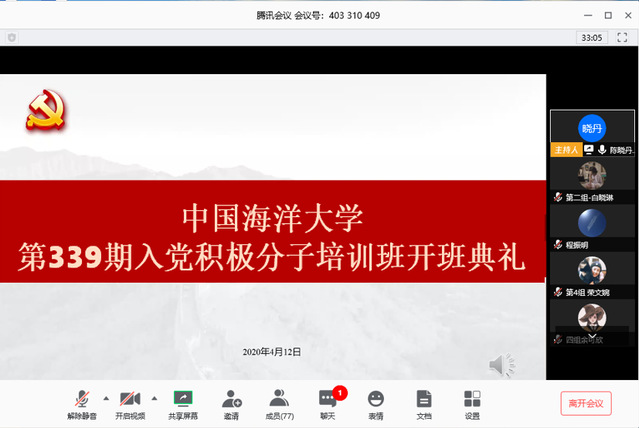This screenshot has width=639, height=428.
Task: Click the 离开会议 leave meeting button
Action: click(x=585, y=403)
